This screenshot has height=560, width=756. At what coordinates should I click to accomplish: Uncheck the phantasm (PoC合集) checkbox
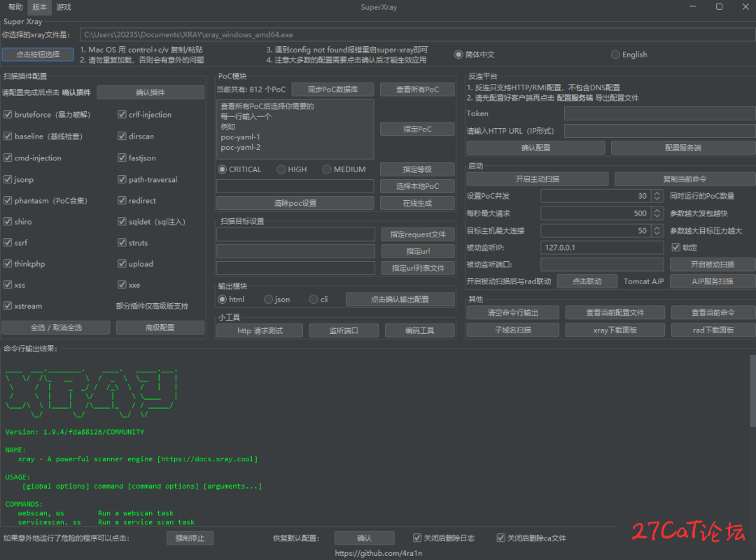[8, 200]
